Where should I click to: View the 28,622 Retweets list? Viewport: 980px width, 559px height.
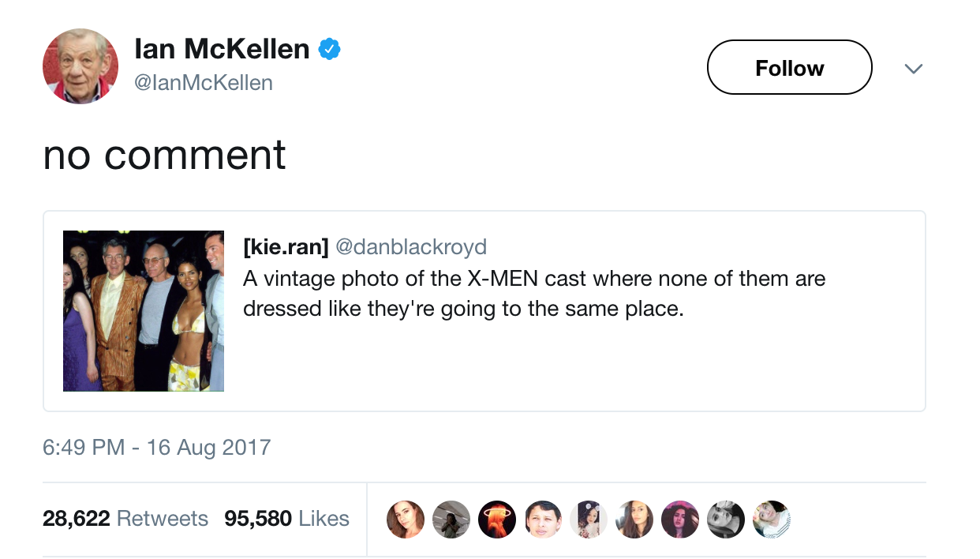point(125,519)
